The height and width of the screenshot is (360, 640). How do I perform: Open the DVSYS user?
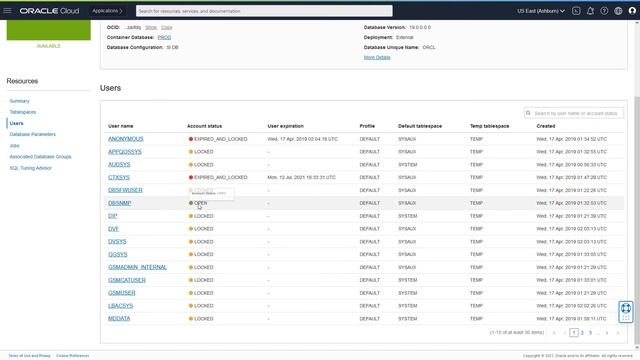pyautogui.click(x=117, y=242)
